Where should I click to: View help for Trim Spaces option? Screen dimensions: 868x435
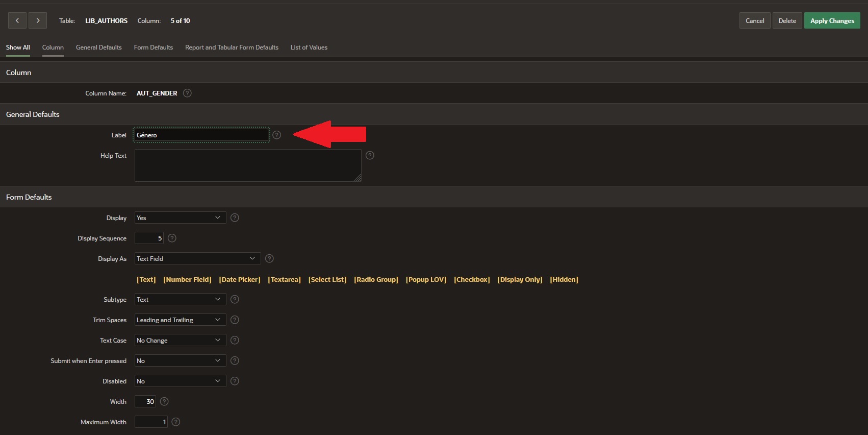click(235, 320)
